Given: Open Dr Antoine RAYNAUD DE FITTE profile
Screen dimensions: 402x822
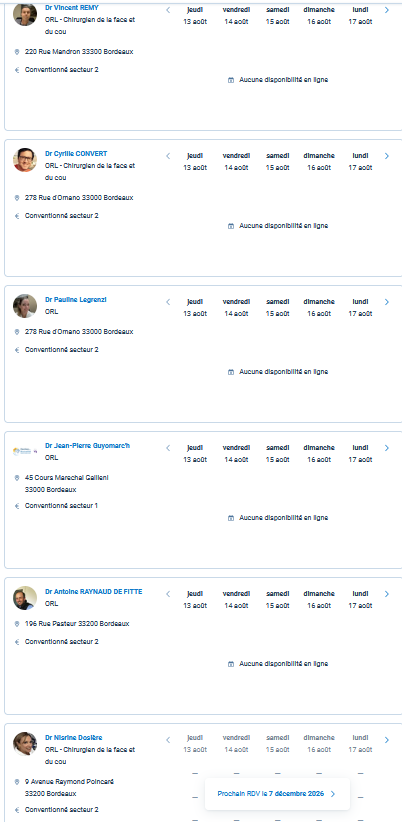Looking at the screenshot, I should point(94,592).
